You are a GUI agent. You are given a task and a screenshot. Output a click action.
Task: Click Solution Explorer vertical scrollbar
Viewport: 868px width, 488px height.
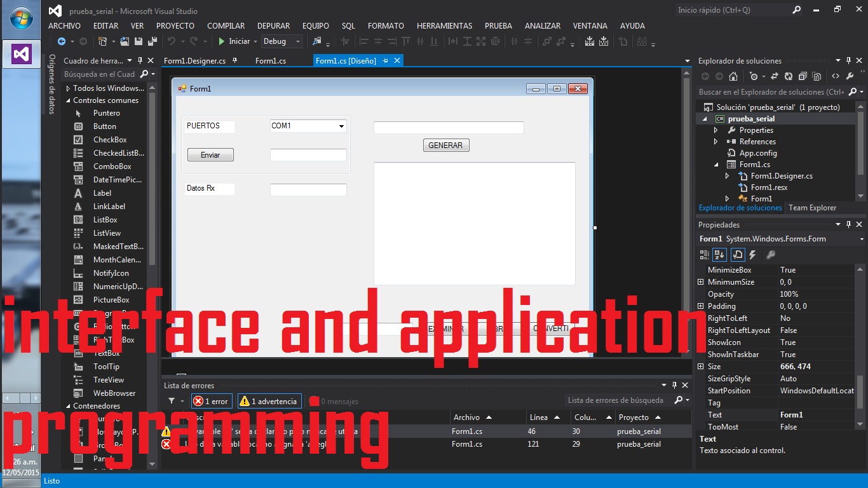860,152
